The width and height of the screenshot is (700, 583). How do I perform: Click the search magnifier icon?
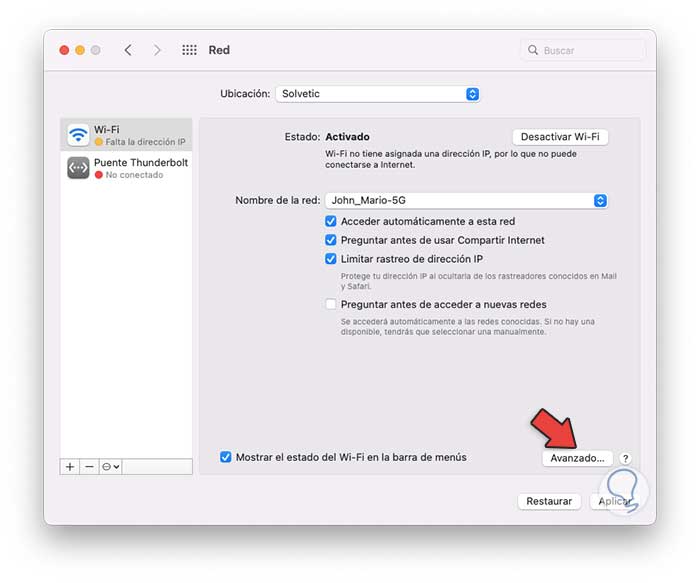pos(533,50)
